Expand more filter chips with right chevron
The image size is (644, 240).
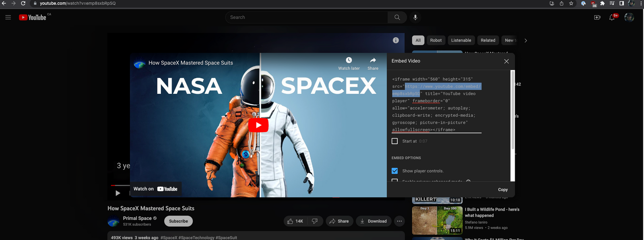pos(526,41)
